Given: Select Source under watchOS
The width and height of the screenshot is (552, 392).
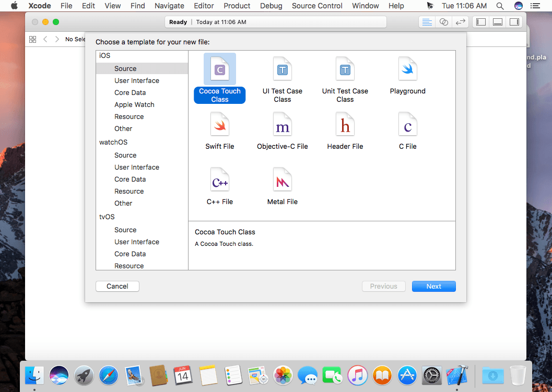Looking at the screenshot, I should point(142,155).
